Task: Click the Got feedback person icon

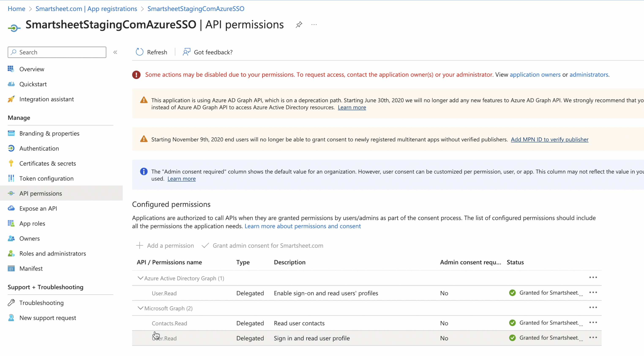Action: pos(187,52)
